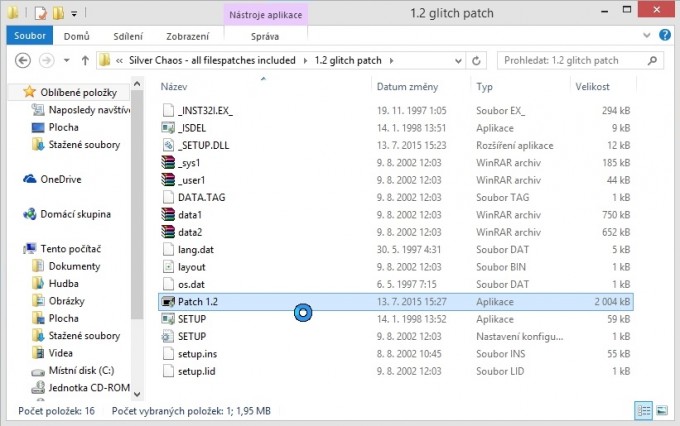Open the Správa ribbon tab
This screenshot has width=680, height=426.
[265, 36]
